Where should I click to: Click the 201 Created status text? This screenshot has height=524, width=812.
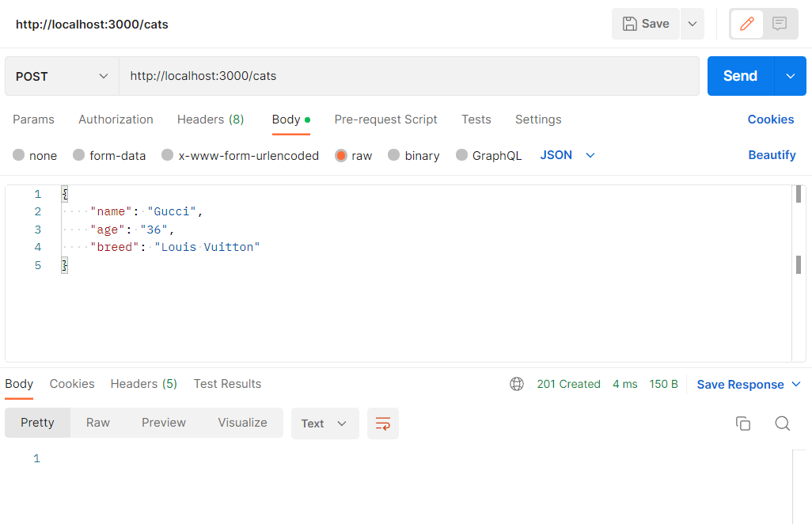pyautogui.click(x=568, y=384)
